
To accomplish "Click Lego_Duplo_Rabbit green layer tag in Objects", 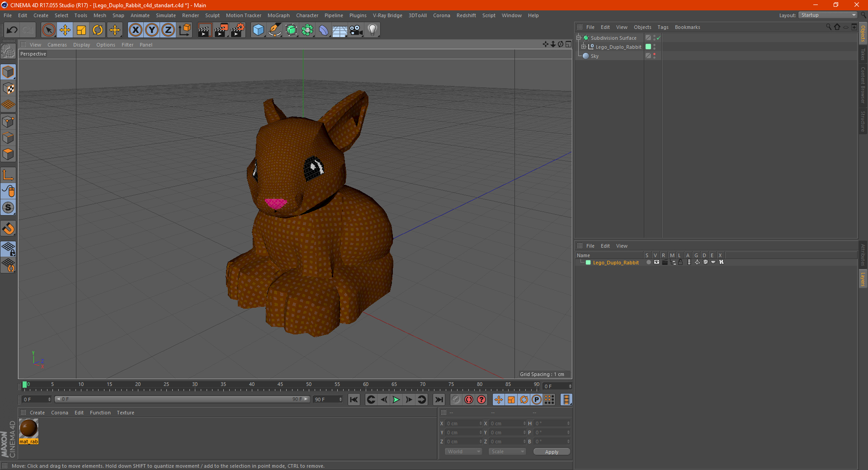I will pos(648,47).
